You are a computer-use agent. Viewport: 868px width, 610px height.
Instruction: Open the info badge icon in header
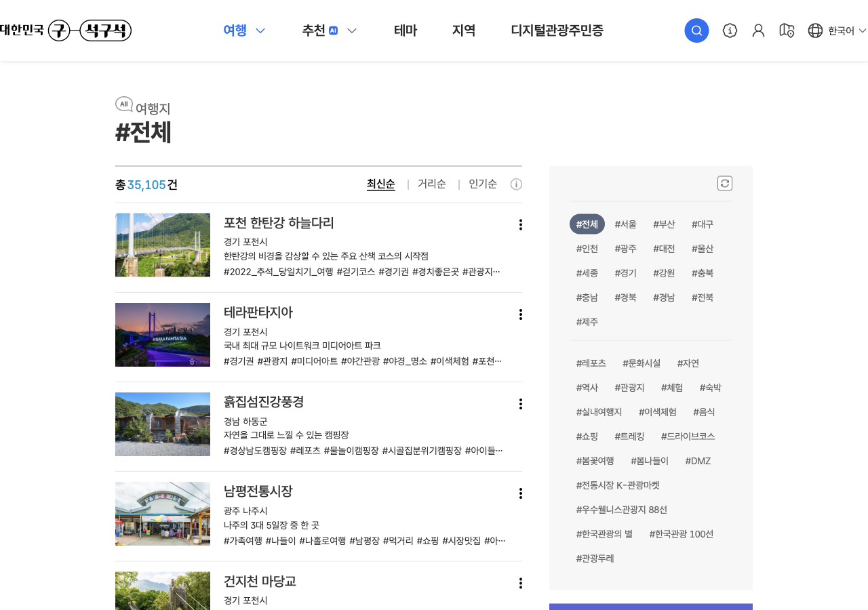730,30
